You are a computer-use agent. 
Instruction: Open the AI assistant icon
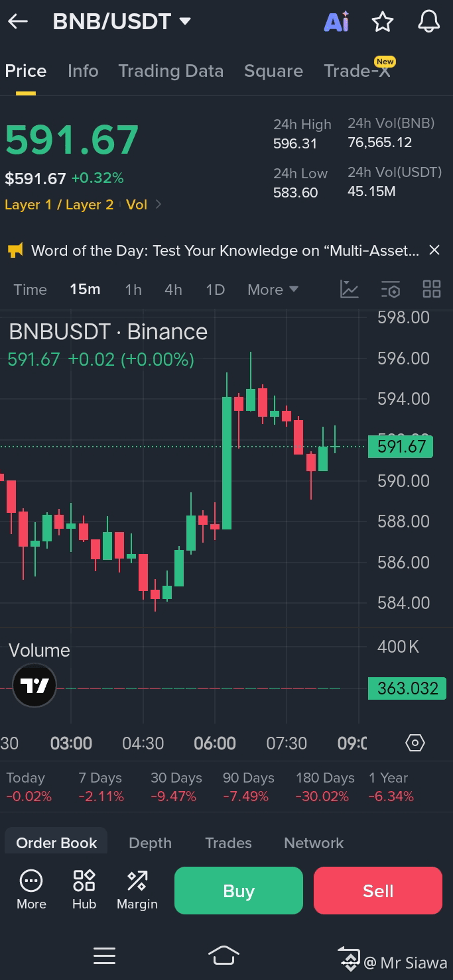(336, 22)
